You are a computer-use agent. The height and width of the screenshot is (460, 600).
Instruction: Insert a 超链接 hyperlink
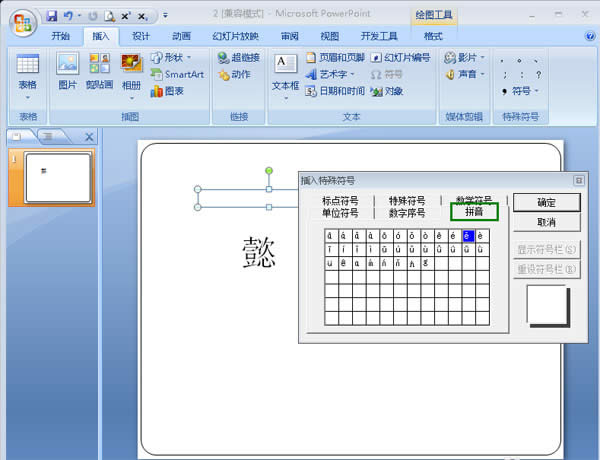click(x=241, y=58)
